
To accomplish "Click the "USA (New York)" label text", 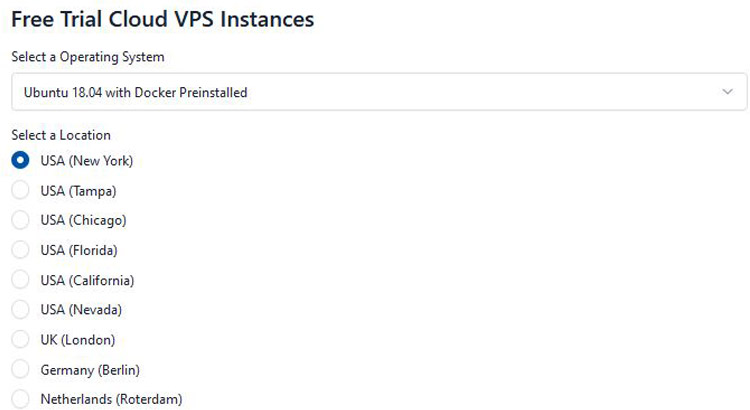I will point(86,160).
